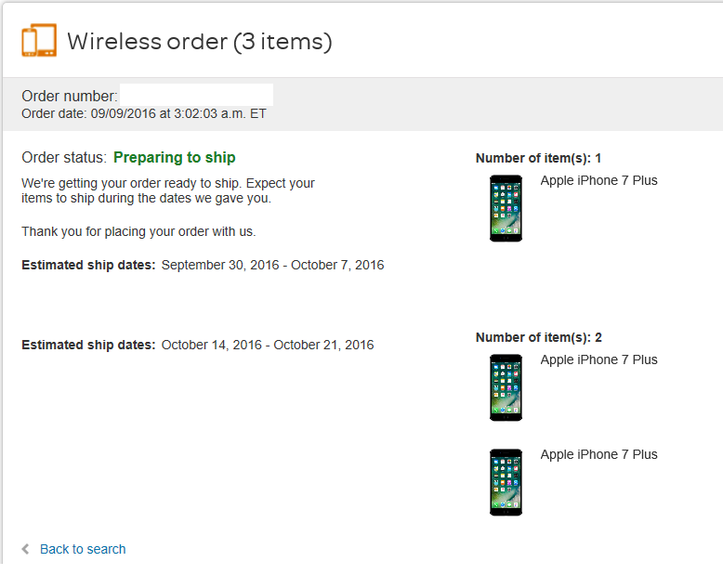Click the September 30 ship date range
723x588 pixels.
point(272,265)
